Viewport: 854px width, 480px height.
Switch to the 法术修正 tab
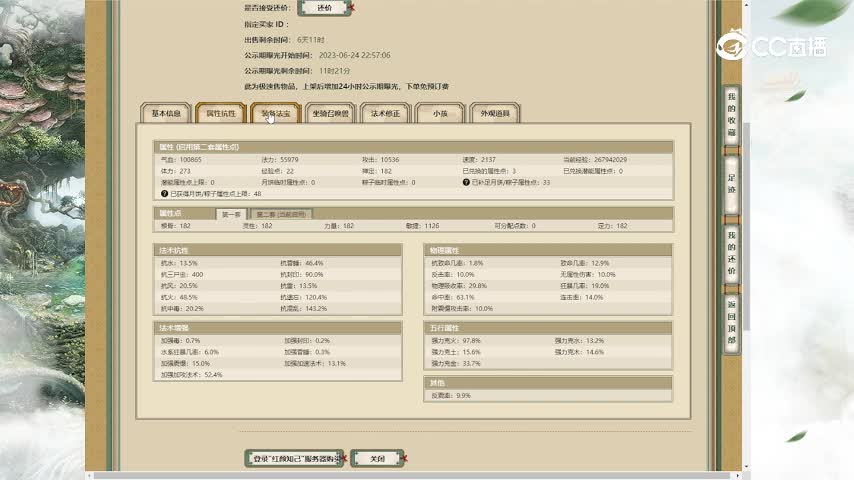385,114
